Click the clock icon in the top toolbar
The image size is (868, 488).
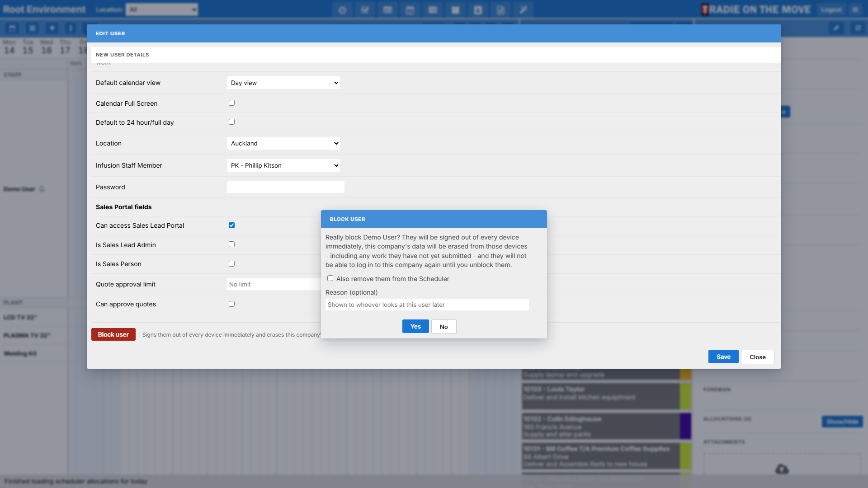point(342,10)
